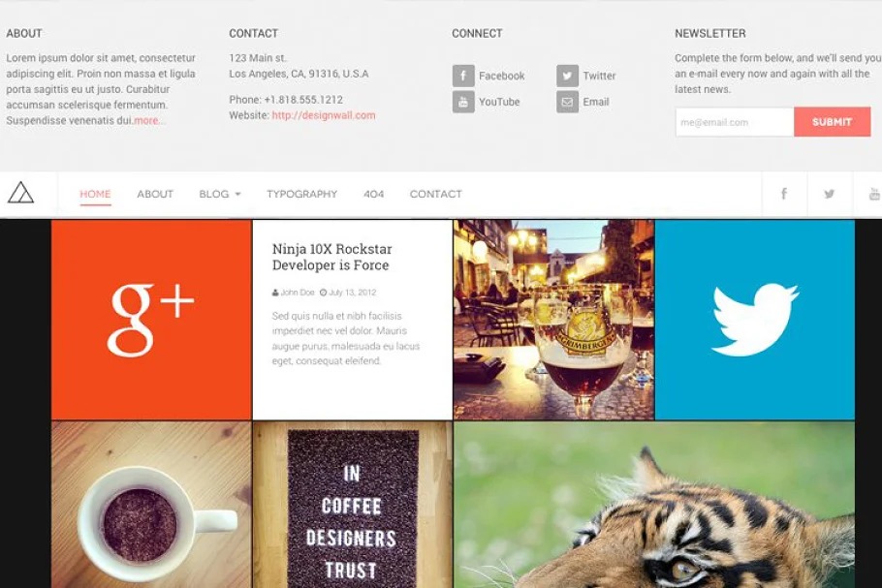Open the Contact navigation item
The image size is (882, 588).
coord(436,194)
